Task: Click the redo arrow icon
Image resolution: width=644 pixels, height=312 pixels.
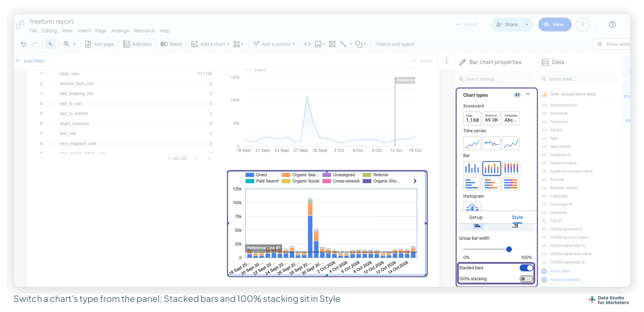Action: pyautogui.click(x=34, y=44)
